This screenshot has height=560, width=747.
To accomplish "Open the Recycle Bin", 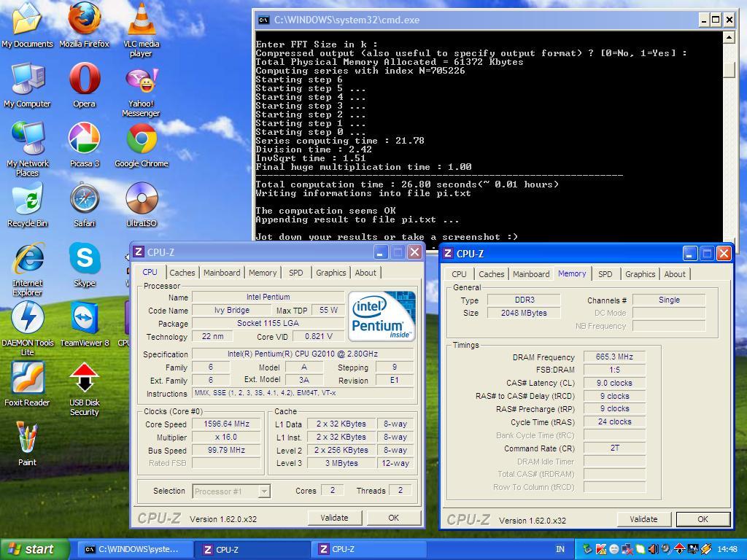I will (x=27, y=205).
